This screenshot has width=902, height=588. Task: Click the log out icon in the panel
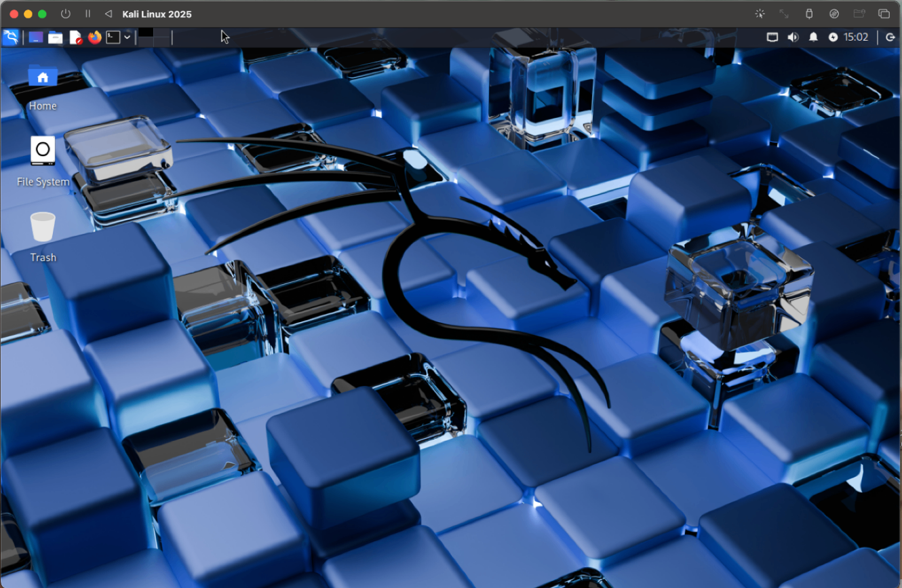[890, 37]
